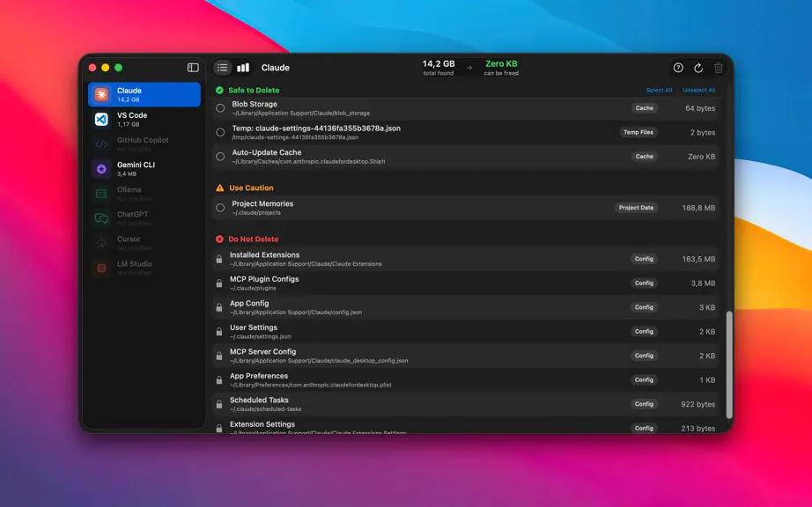Click the Zero KB can be freed value

point(501,63)
